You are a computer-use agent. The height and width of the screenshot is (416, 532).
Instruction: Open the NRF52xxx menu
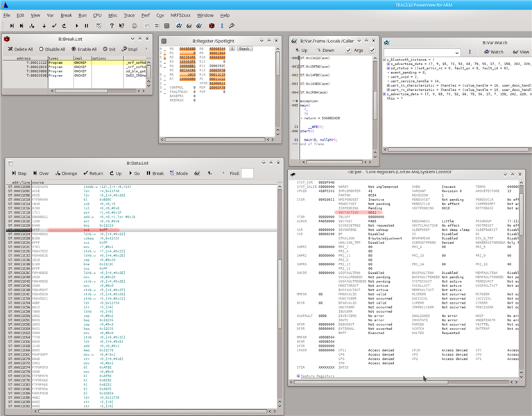(x=180, y=15)
